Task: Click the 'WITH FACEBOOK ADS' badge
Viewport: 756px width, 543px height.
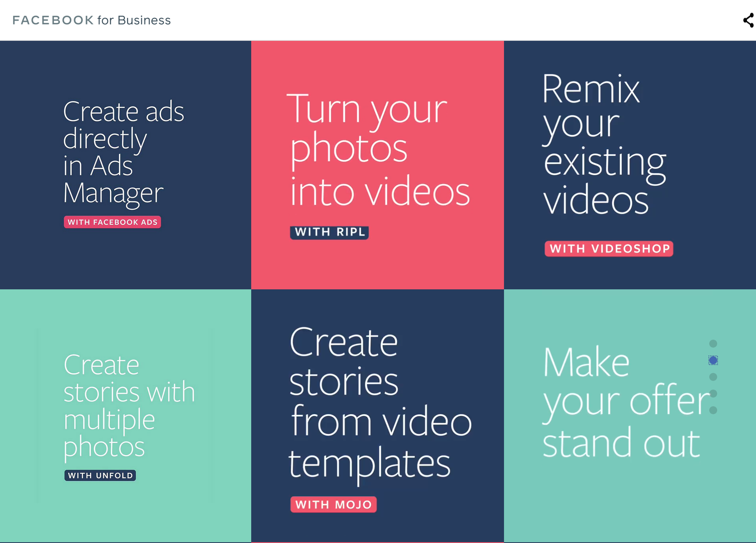Action: coord(112,222)
